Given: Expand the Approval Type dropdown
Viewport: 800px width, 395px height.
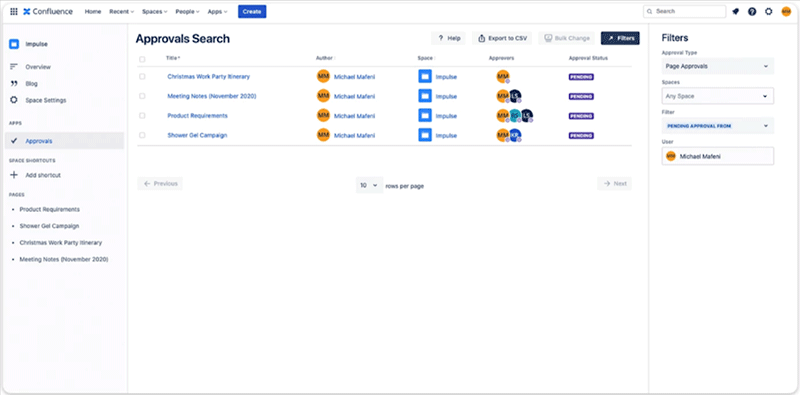Looking at the screenshot, I should pos(717,66).
